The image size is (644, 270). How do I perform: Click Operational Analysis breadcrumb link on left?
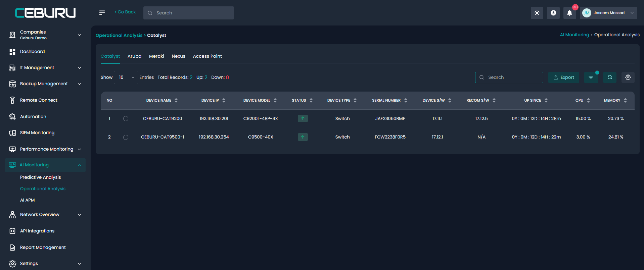(x=119, y=35)
